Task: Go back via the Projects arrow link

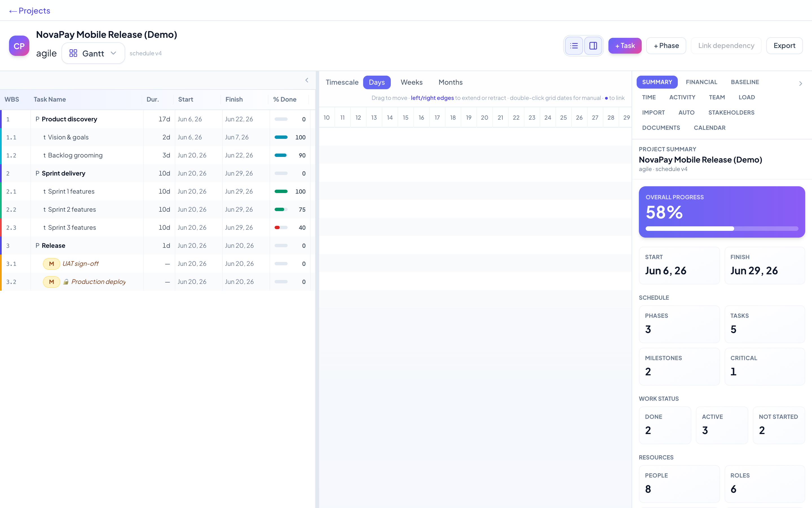Action: point(30,11)
